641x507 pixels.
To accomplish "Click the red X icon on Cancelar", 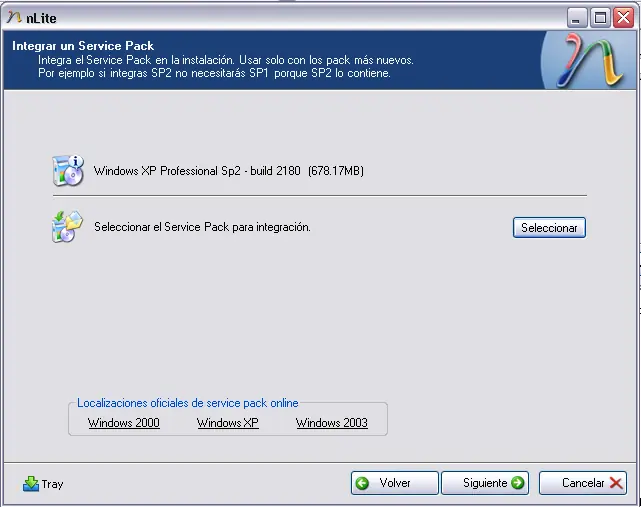I will (x=616, y=483).
